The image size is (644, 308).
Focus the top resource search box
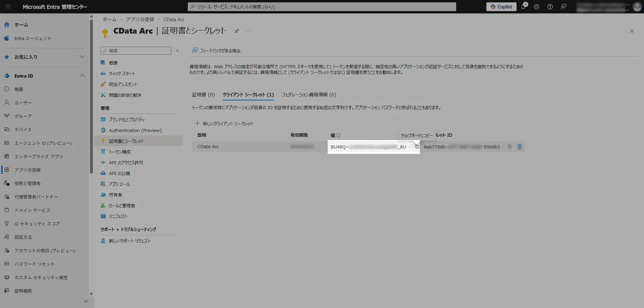(x=322, y=7)
